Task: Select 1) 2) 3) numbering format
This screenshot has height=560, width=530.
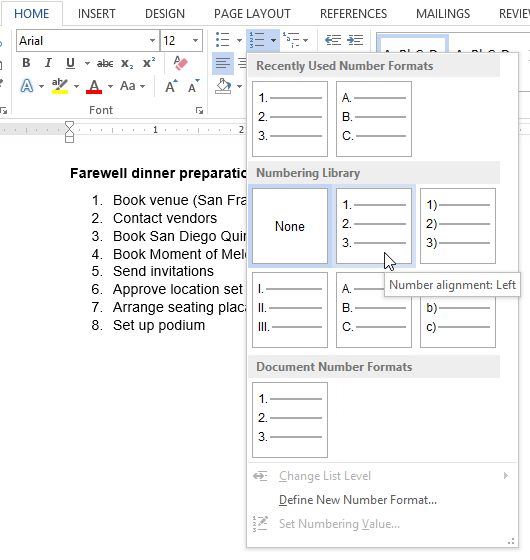Action: click(x=458, y=226)
